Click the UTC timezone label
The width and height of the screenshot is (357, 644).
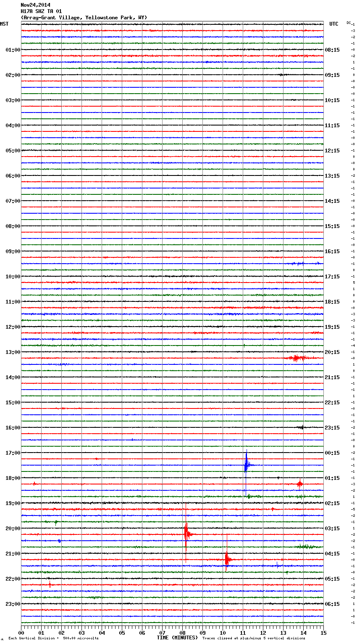tap(334, 24)
